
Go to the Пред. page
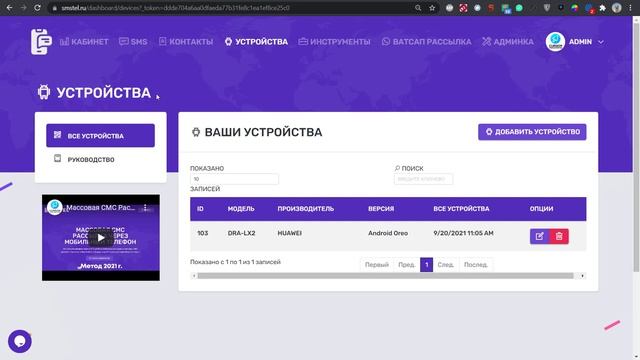click(x=407, y=265)
